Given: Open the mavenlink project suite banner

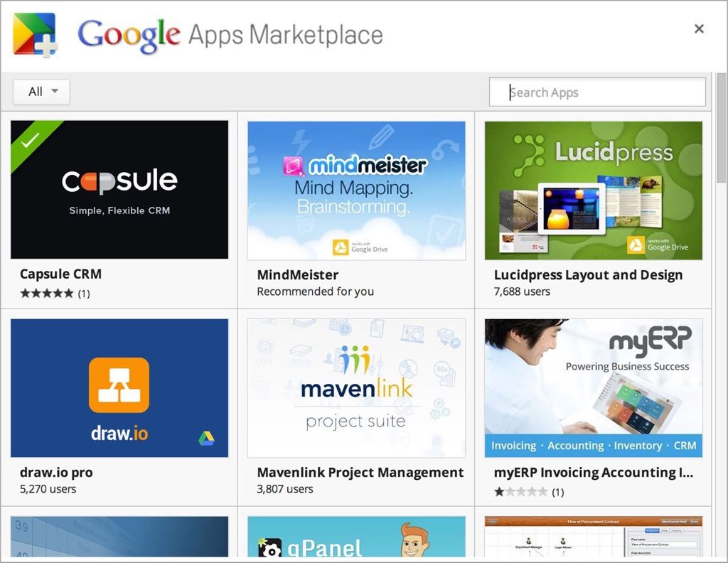Looking at the screenshot, I should pos(356,388).
